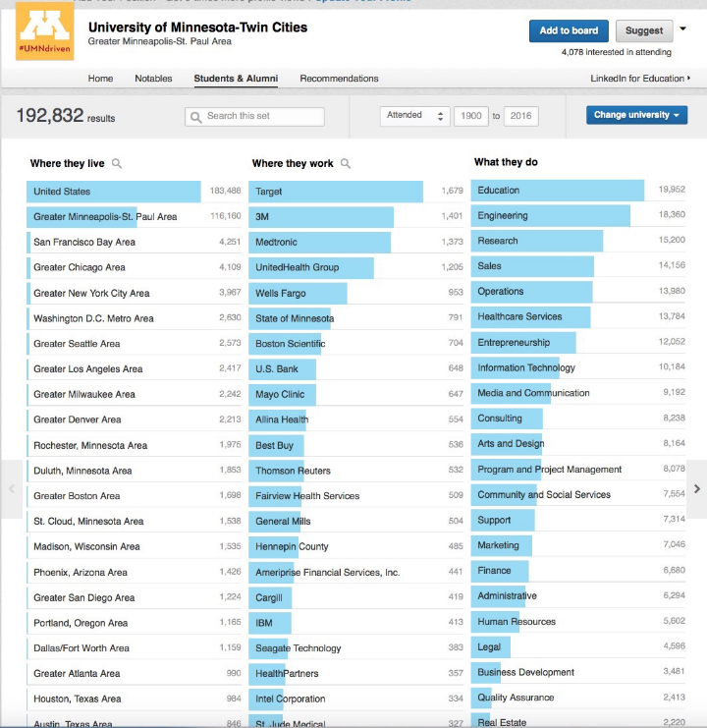Open the Change university dropdown

636,115
